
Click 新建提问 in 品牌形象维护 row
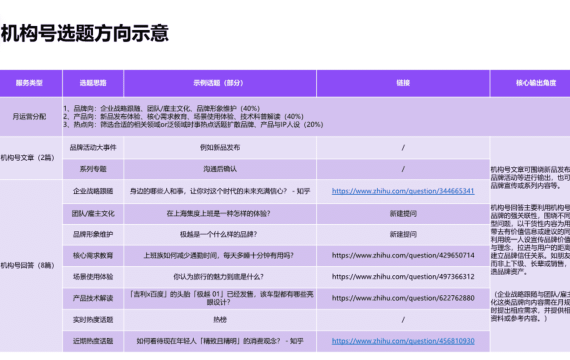pyautogui.click(x=403, y=234)
